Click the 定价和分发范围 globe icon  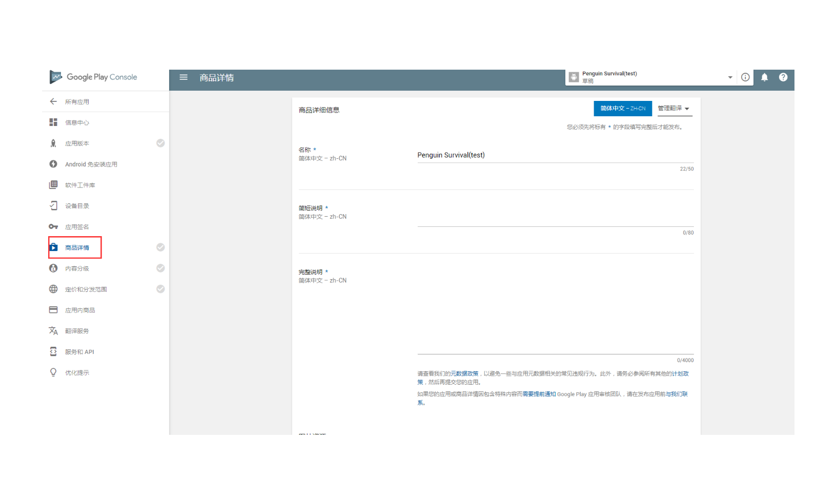tap(53, 289)
